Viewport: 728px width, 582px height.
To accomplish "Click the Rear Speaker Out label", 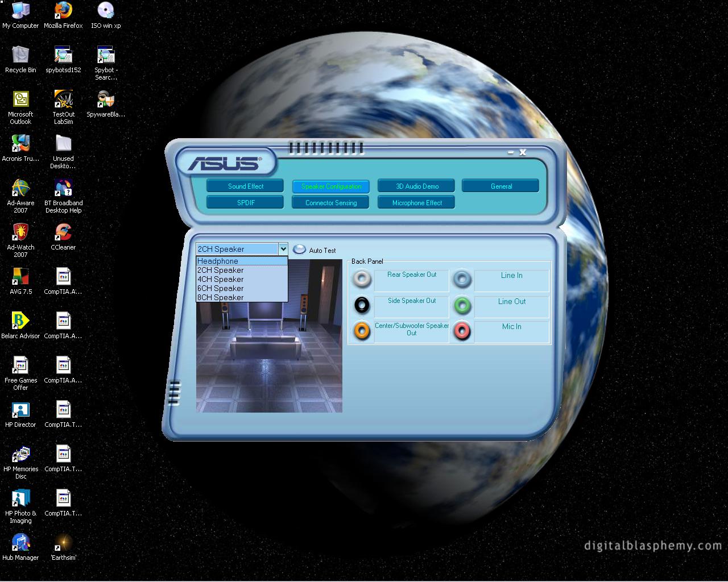I will (x=412, y=280).
